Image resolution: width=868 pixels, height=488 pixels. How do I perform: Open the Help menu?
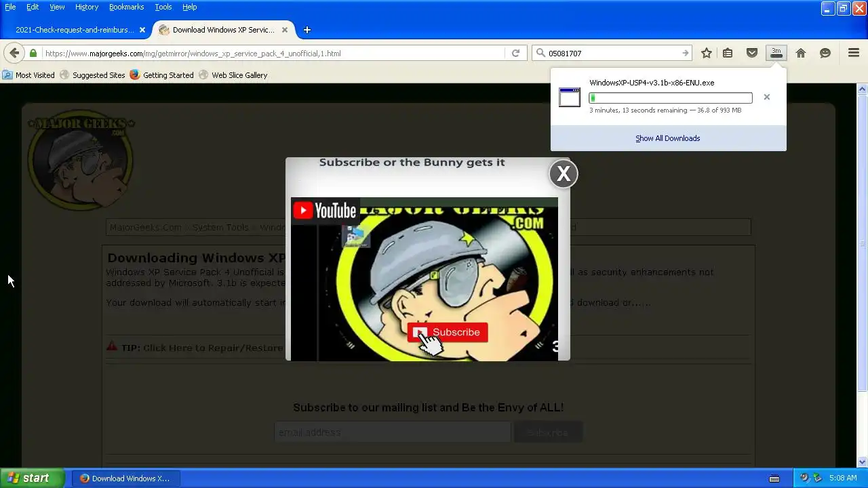click(x=190, y=7)
